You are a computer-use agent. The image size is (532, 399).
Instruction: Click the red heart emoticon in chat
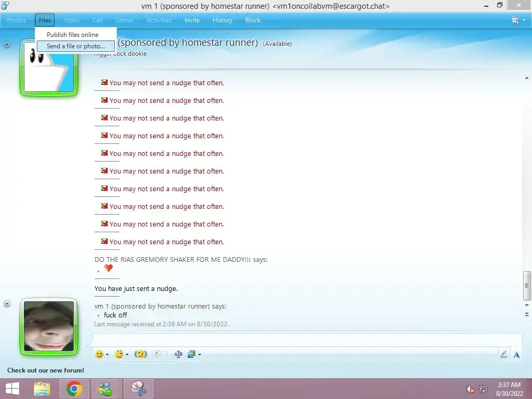coord(109,268)
